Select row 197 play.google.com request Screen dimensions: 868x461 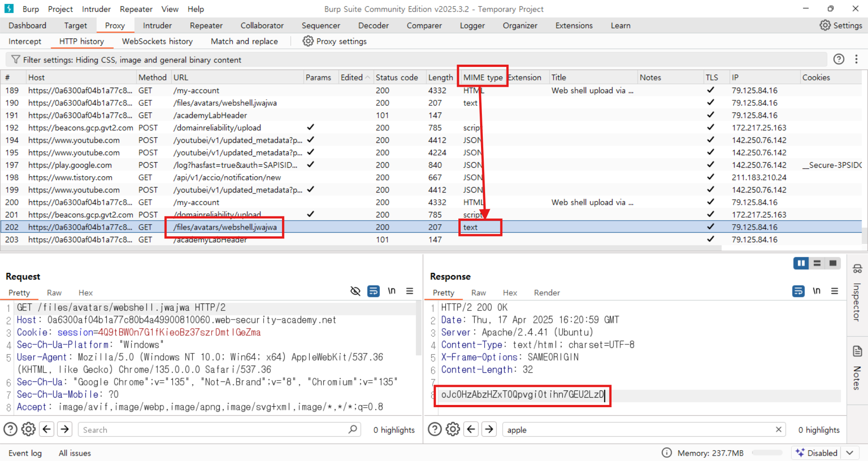pyautogui.click(x=431, y=165)
